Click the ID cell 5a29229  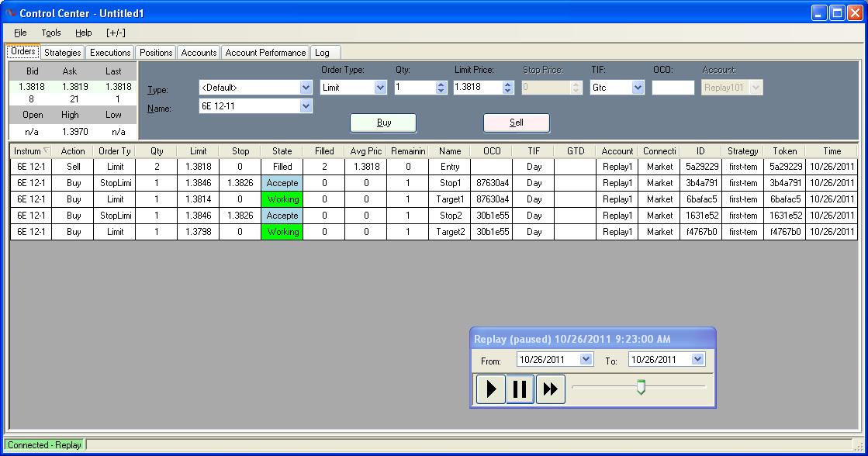click(700, 167)
